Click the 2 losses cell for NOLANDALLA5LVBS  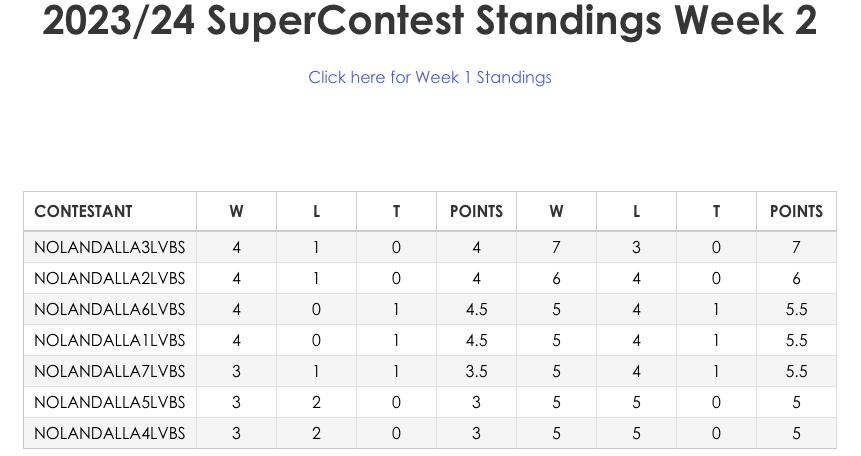point(316,402)
